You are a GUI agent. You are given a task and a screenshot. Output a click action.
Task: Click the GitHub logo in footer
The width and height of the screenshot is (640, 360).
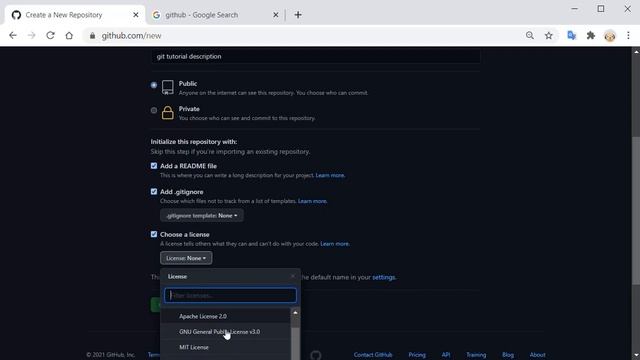(x=316, y=355)
